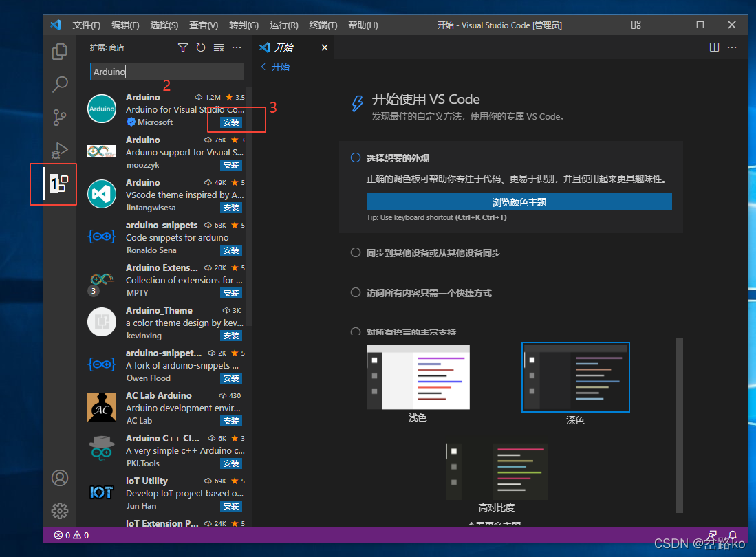Click the feedback icon in status bar

712,535
